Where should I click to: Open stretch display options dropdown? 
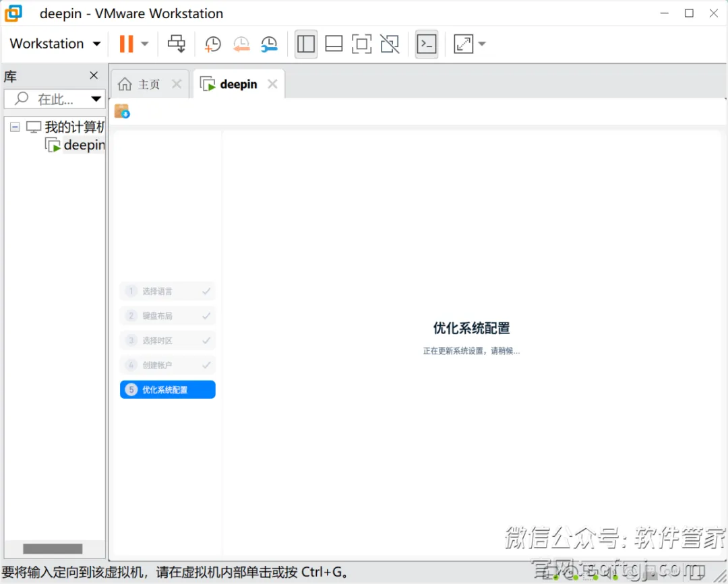click(x=482, y=44)
